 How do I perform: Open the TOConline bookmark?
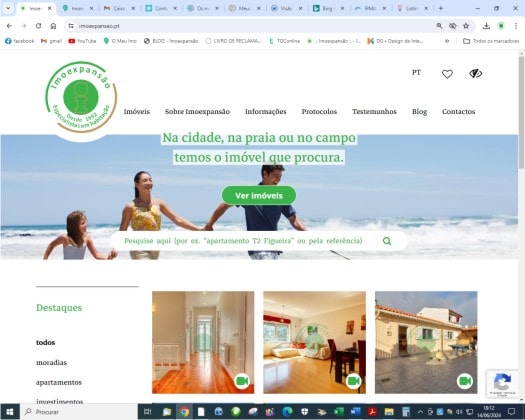(x=285, y=41)
